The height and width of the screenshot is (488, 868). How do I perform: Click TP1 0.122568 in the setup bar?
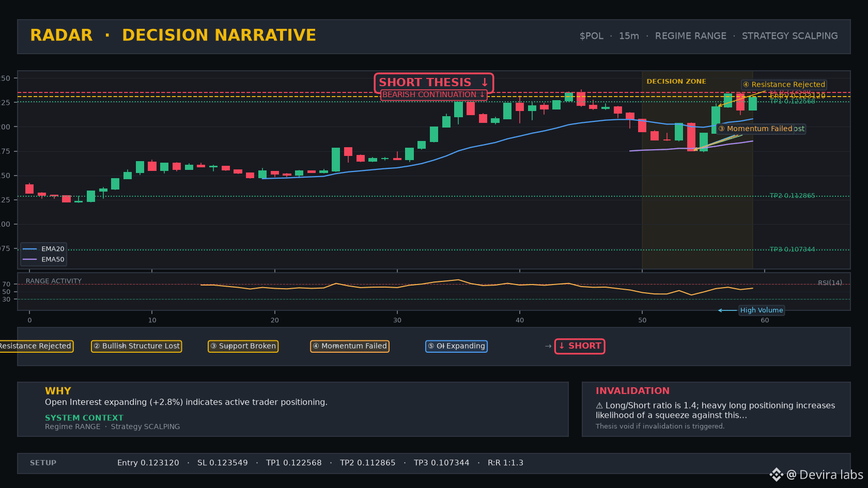click(x=294, y=463)
